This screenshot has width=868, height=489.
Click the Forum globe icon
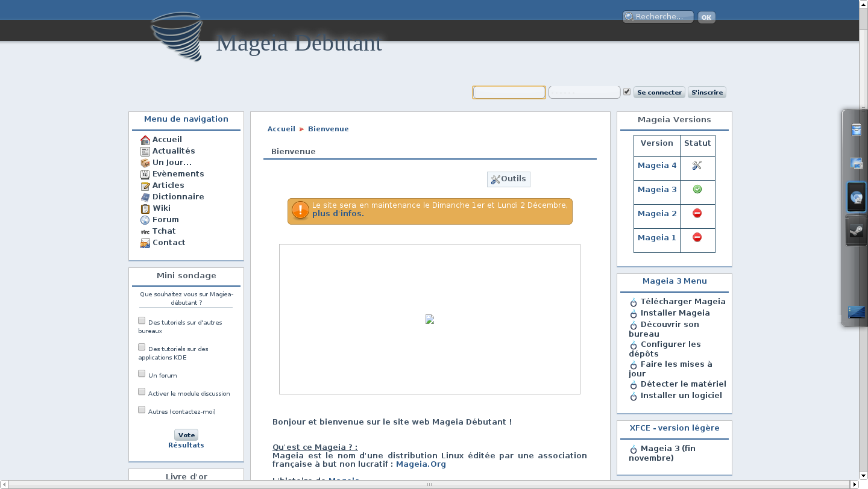(145, 220)
